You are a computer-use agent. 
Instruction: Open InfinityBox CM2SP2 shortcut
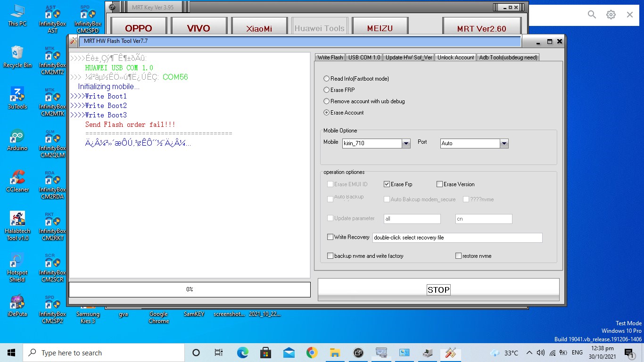52,309
